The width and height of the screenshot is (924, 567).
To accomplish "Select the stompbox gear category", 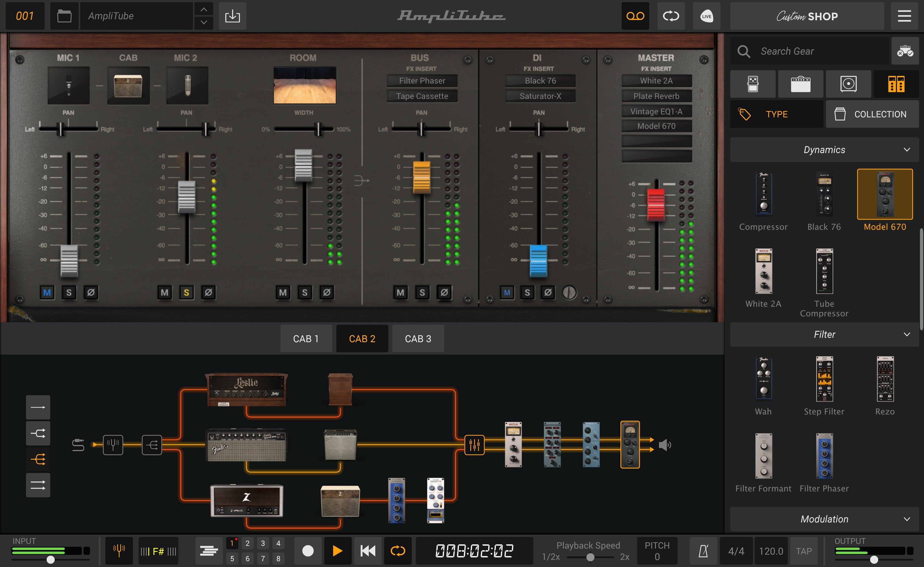I will click(753, 84).
